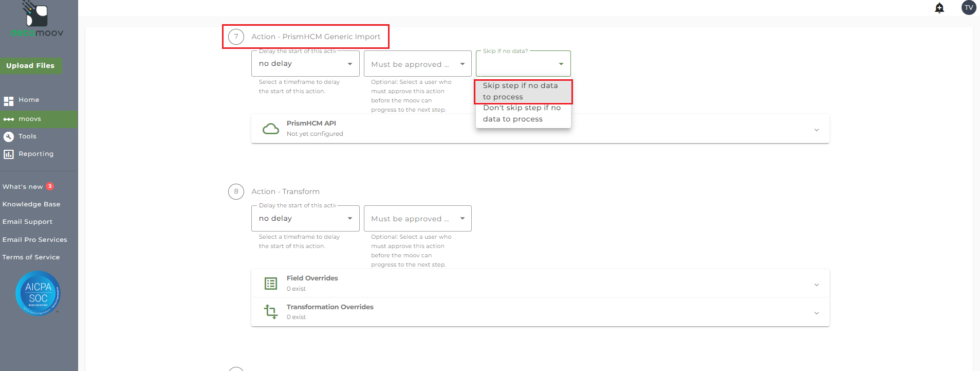
Task: Click the Upload Files button
Action: click(x=30, y=66)
